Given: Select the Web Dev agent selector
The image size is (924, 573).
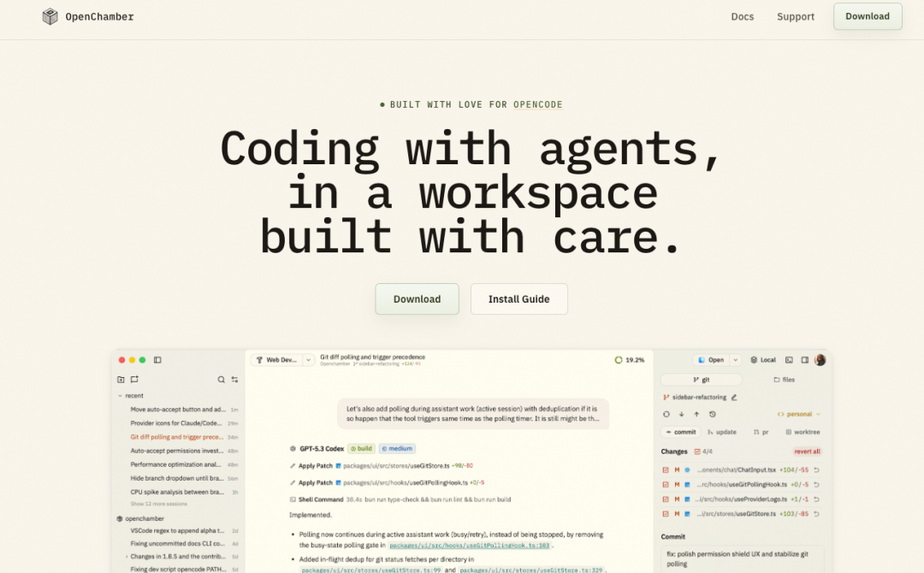Looking at the screenshot, I should [x=277, y=360].
